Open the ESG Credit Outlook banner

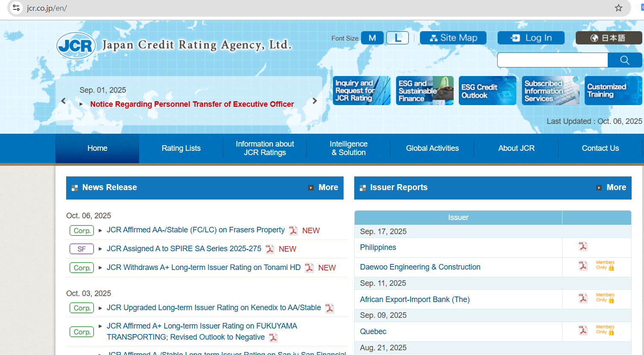487,91
